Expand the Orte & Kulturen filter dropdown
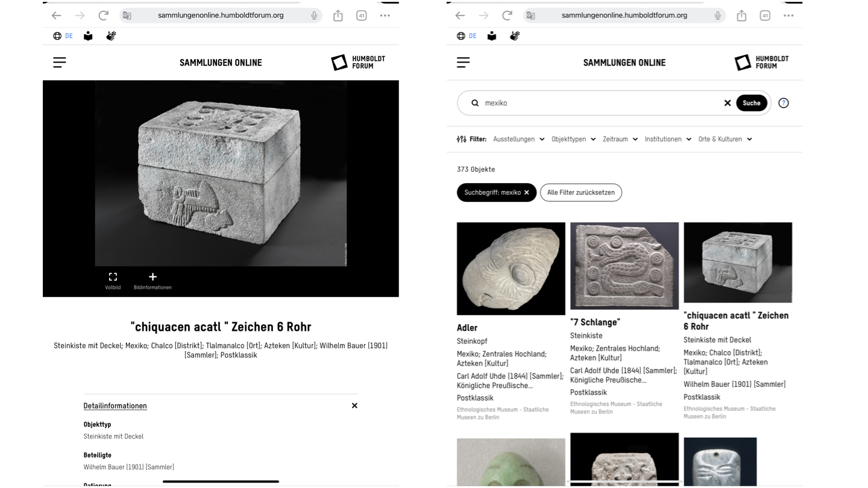Screen dimensions: 868x488 (725, 139)
